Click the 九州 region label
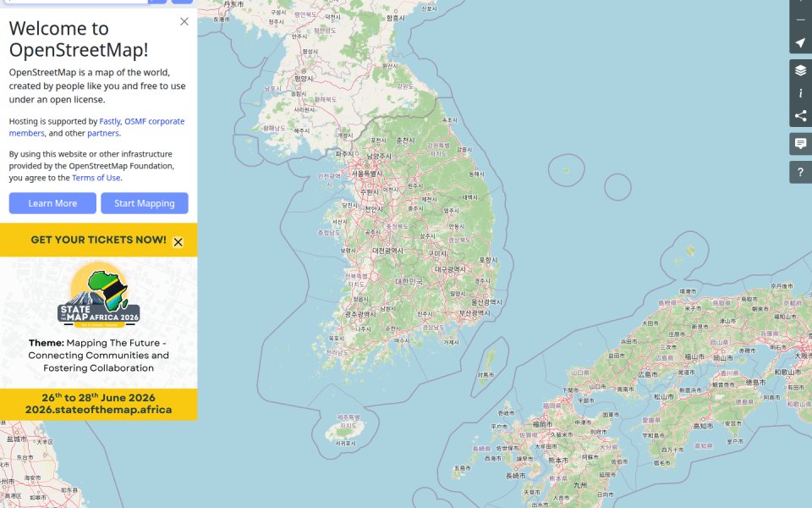Image resolution: width=812 pixels, height=508 pixels. 580,485
